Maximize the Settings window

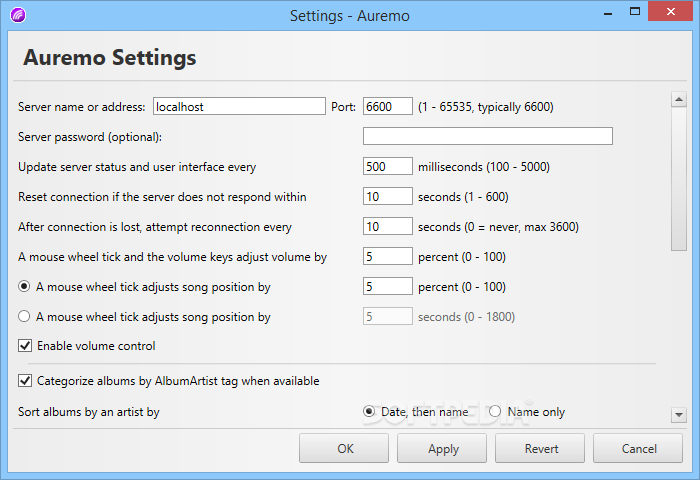[635, 12]
